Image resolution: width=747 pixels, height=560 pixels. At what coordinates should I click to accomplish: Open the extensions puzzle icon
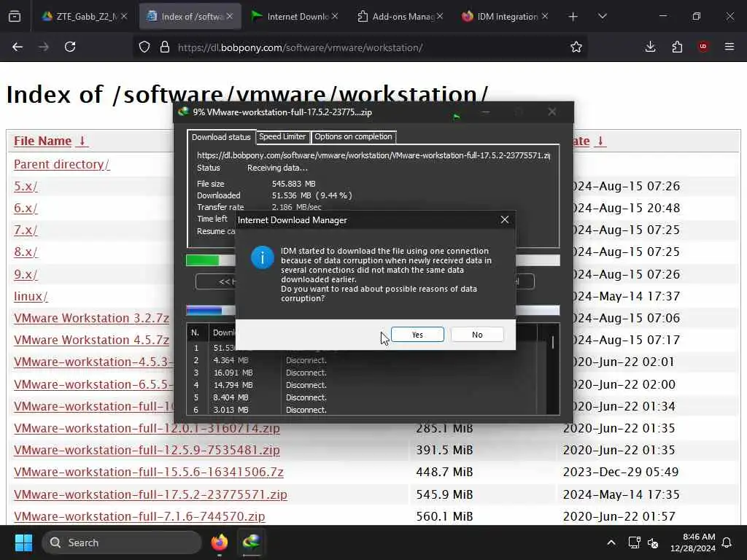tap(677, 47)
